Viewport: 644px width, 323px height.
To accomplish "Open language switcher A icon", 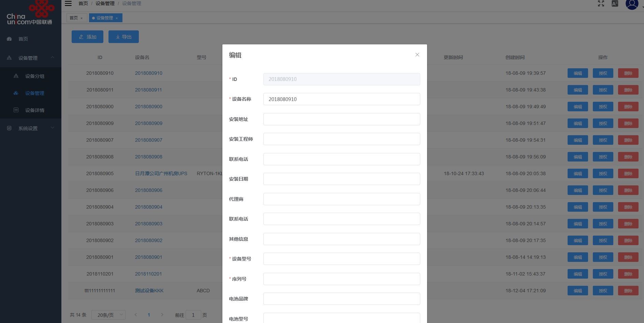I will click(x=615, y=4).
